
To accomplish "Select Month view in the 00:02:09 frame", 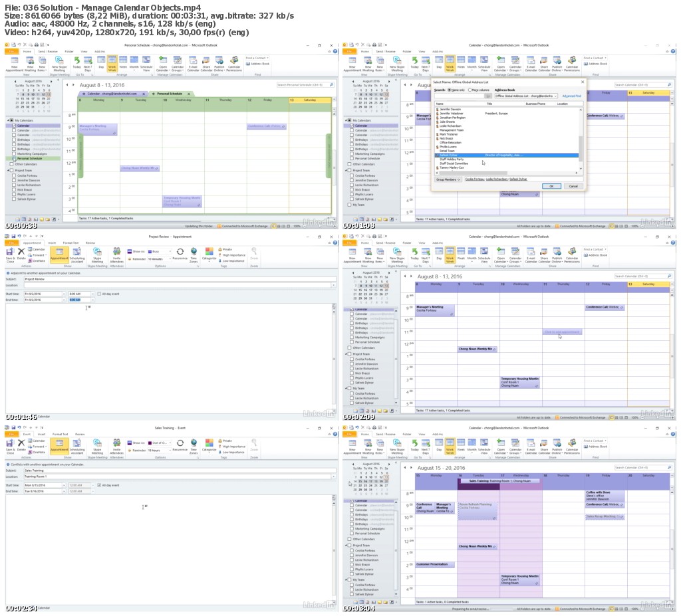I will click(472, 255).
